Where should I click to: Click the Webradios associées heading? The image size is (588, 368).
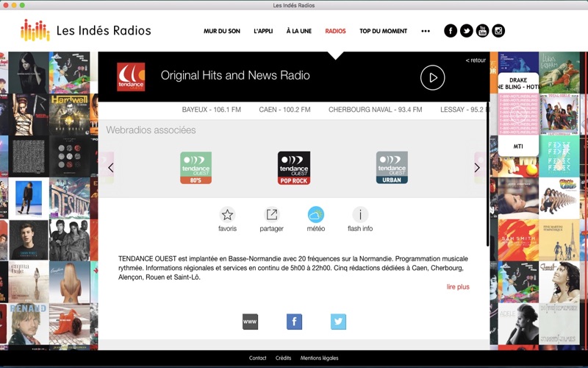click(x=151, y=130)
